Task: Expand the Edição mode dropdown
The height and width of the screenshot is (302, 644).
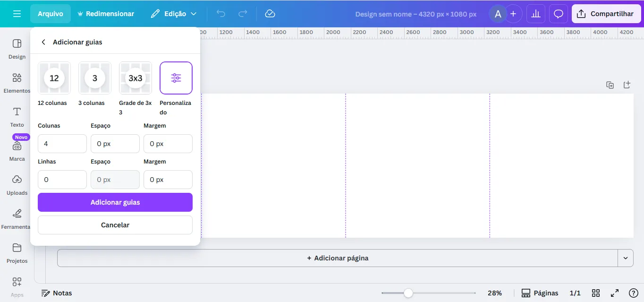Action: [173, 14]
